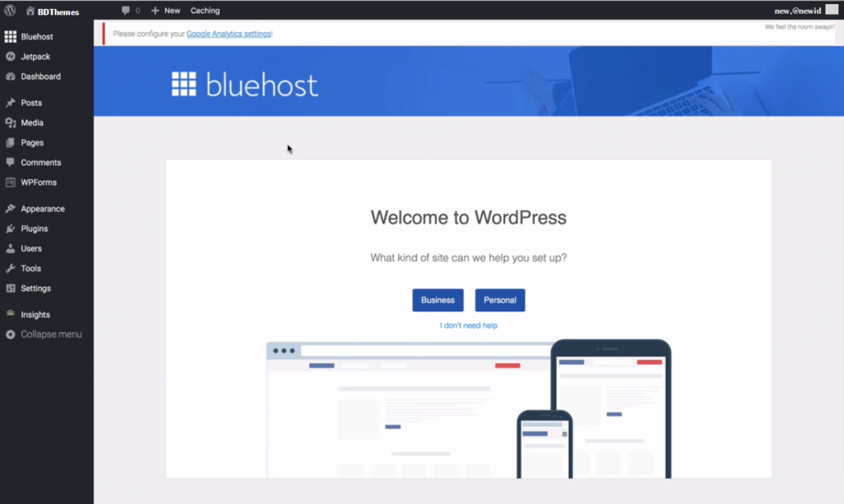This screenshot has width=844, height=504.
Task: Click the user avatar in top bar
Action: click(832, 10)
